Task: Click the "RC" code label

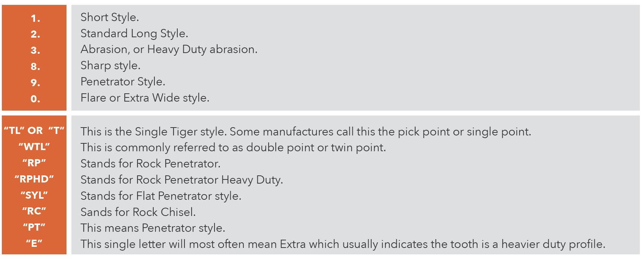Action: [x=34, y=211]
